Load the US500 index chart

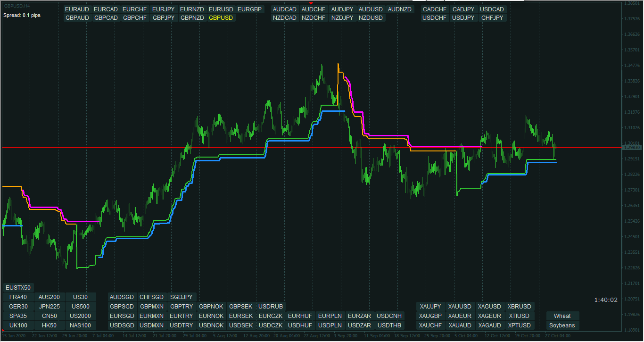(81, 307)
